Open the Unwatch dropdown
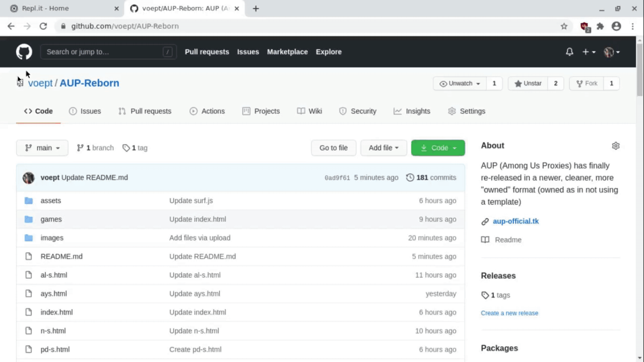The width and height of the screenshot is (644, 362). pos(460,84)
